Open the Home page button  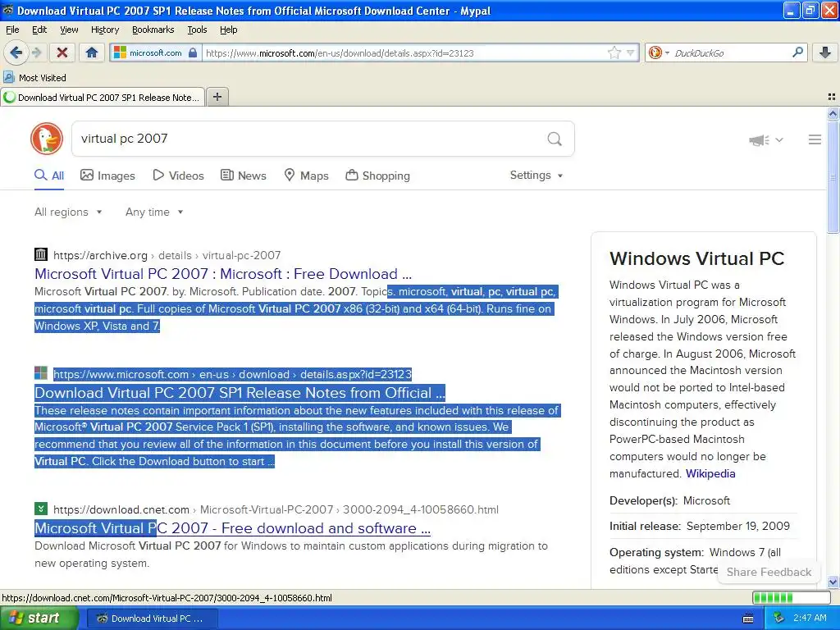tap(92, 52)
